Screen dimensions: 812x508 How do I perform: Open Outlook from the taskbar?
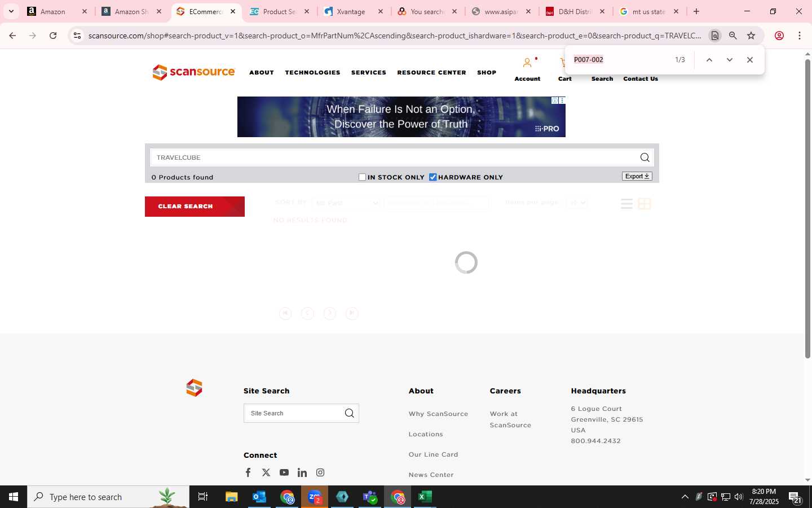259,497
